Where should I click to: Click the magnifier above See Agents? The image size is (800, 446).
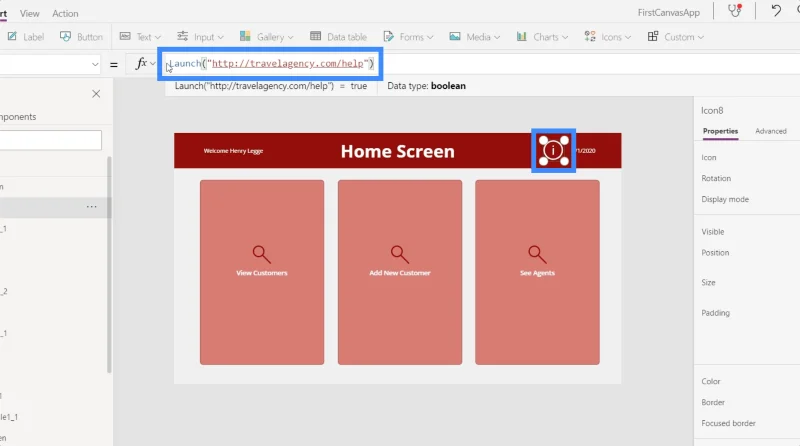click(537, 254)
